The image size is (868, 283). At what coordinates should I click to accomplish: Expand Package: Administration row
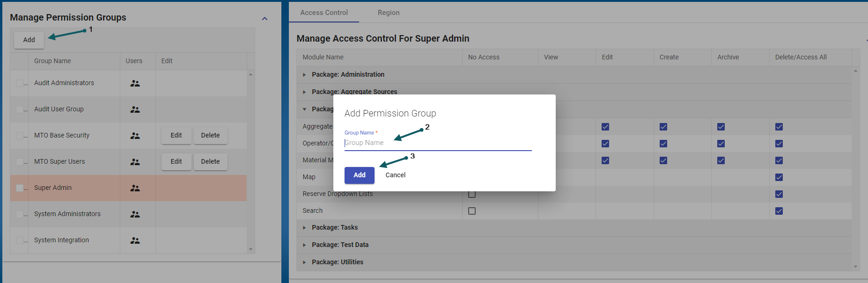pos(304,75)
